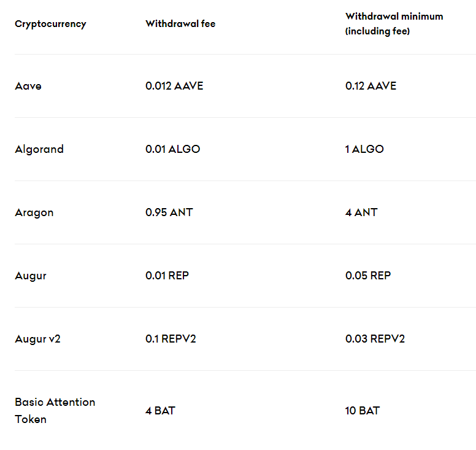Click the 0.1 REPV2 fee value
The width and height of the screenshot is (476, 450).
pos(171,339)
